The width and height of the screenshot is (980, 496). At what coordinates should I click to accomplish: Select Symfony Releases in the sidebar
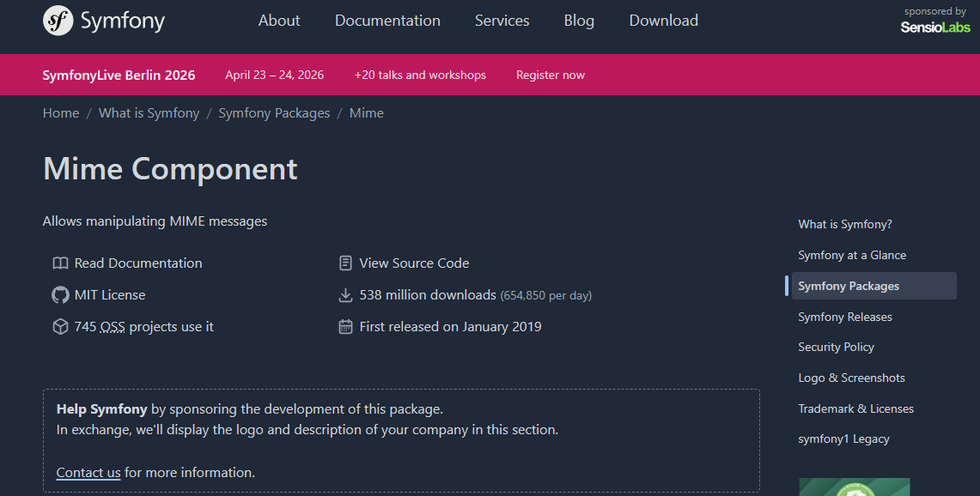844,317
